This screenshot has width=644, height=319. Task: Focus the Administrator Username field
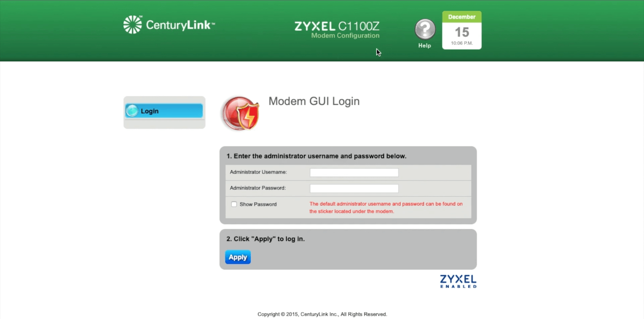tap(354, 173)
